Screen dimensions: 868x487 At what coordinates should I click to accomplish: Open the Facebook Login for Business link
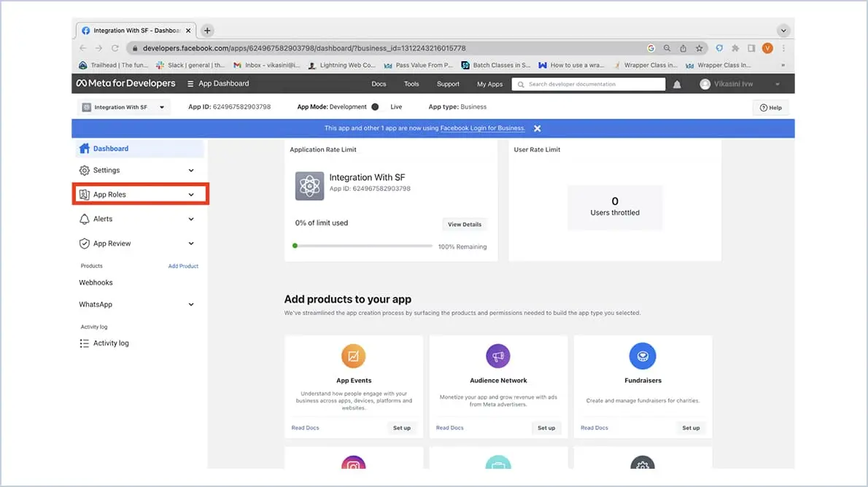coord(482,128)
